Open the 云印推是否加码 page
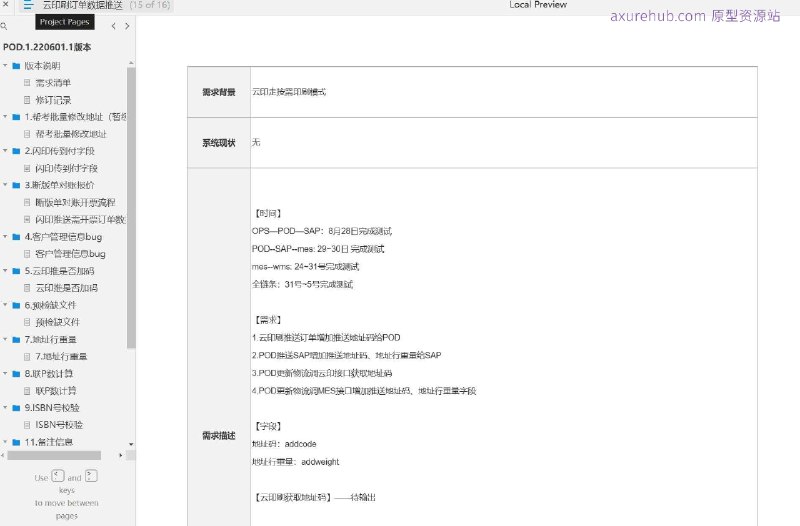Screen dimensions: 800x526 click(66, 288)
